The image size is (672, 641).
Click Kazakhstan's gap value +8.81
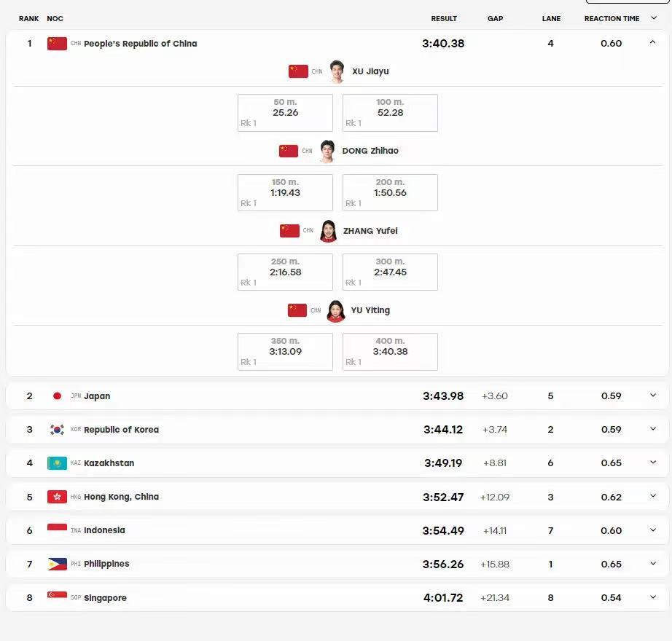(495, 463)
